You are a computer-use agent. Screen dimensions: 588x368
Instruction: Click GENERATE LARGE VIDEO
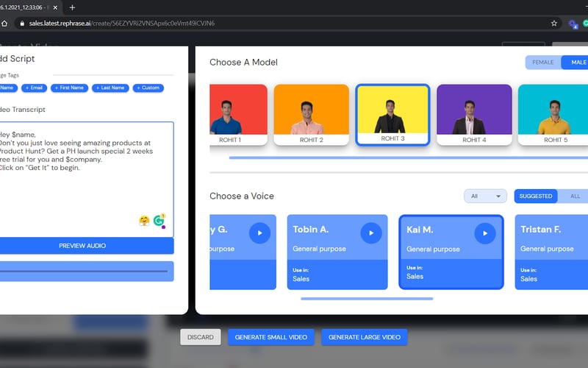tap(365, 337)
